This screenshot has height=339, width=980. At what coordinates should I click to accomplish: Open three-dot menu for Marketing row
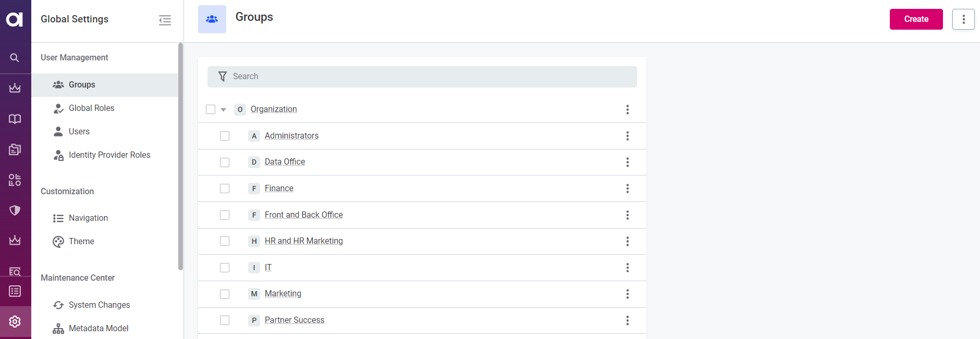(627, 294)
